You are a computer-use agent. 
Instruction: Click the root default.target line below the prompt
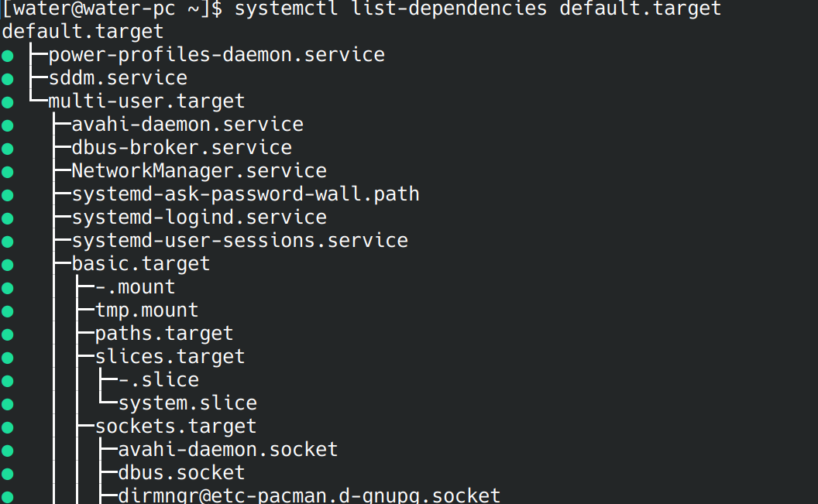[83, 32]
